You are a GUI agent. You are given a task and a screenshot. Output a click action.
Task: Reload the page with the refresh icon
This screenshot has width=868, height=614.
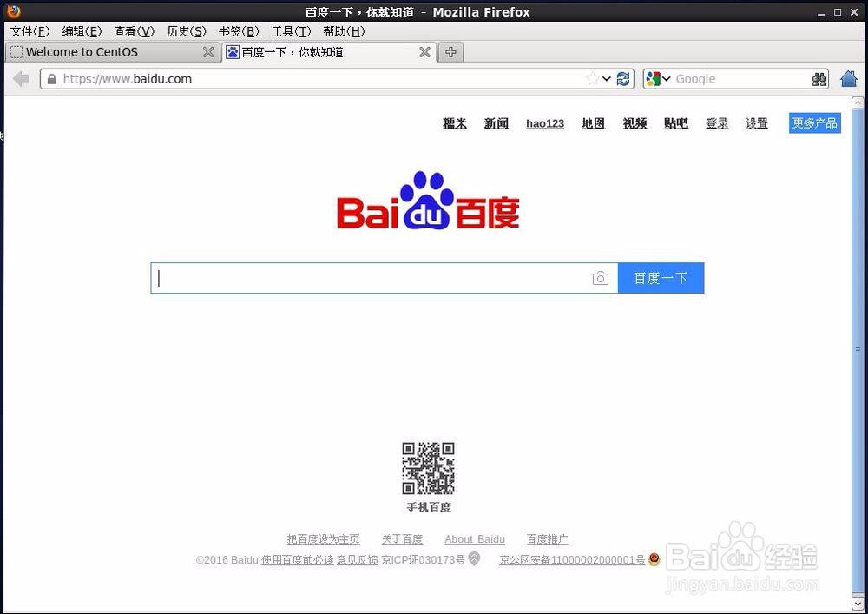click(x=623, y=79)
